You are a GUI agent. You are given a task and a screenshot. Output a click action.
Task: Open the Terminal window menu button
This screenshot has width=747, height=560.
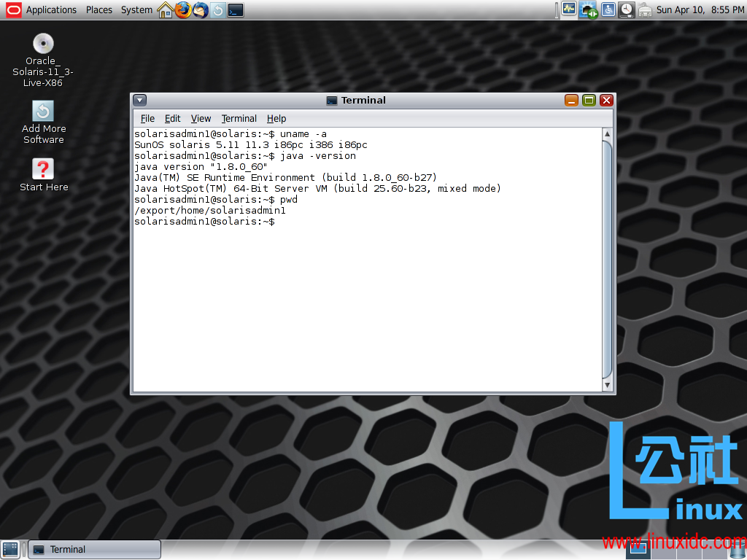[139, 100]
